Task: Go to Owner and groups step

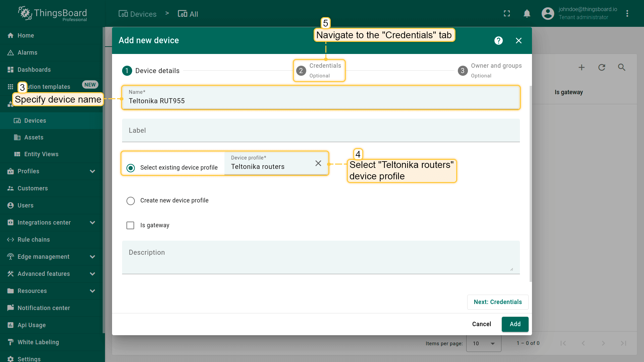Action: 490,70
